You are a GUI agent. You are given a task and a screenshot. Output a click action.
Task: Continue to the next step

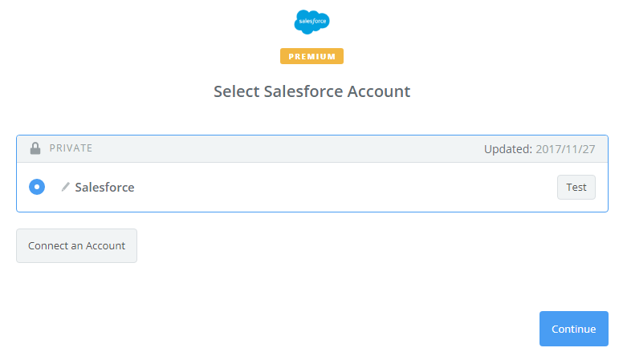click(x=574, y=329)
